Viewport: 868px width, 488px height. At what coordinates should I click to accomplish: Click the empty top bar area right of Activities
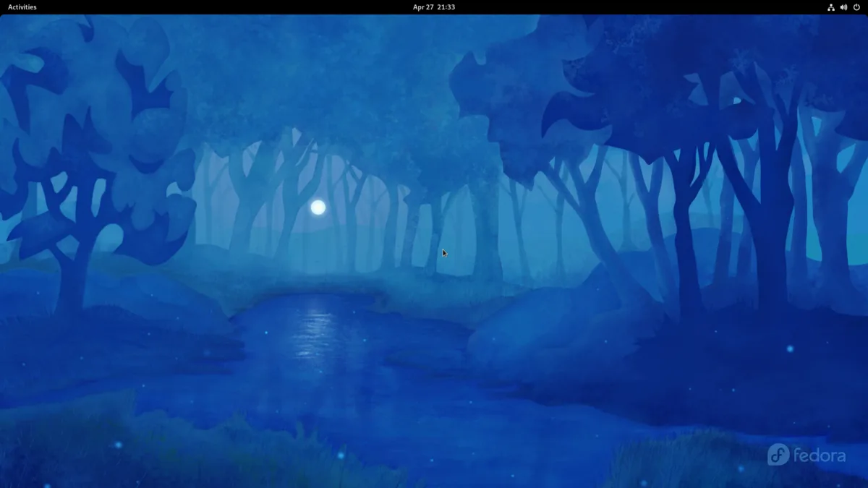217,7
